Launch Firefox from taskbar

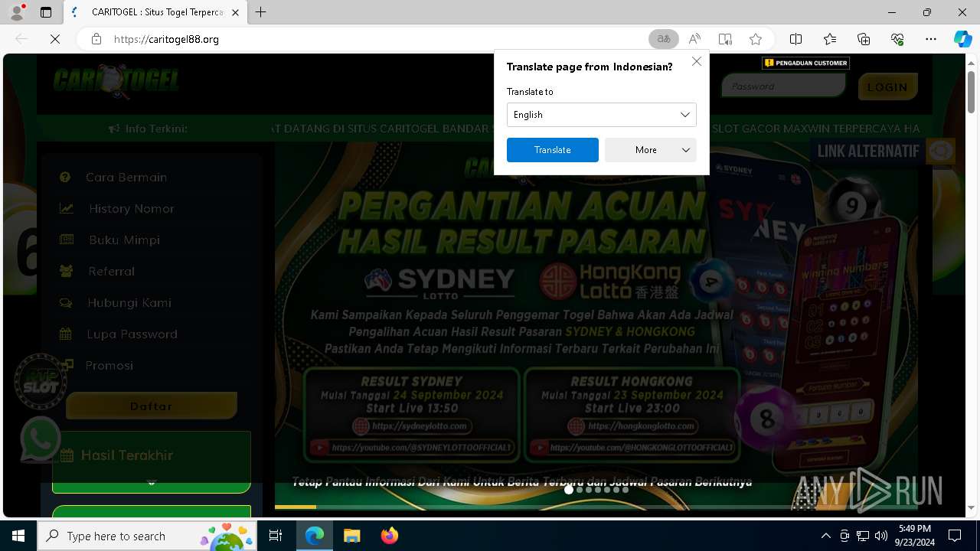[x=389, y=536]
